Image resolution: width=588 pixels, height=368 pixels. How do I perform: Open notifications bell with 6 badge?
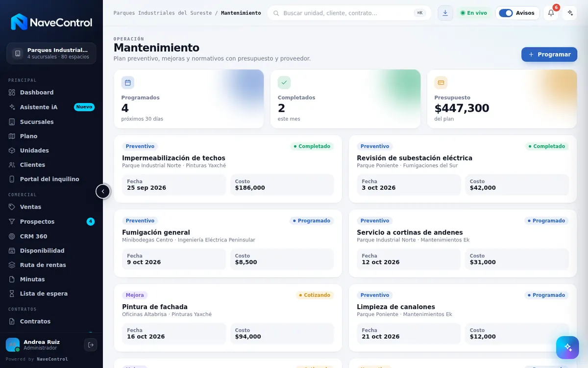[551, 13]
